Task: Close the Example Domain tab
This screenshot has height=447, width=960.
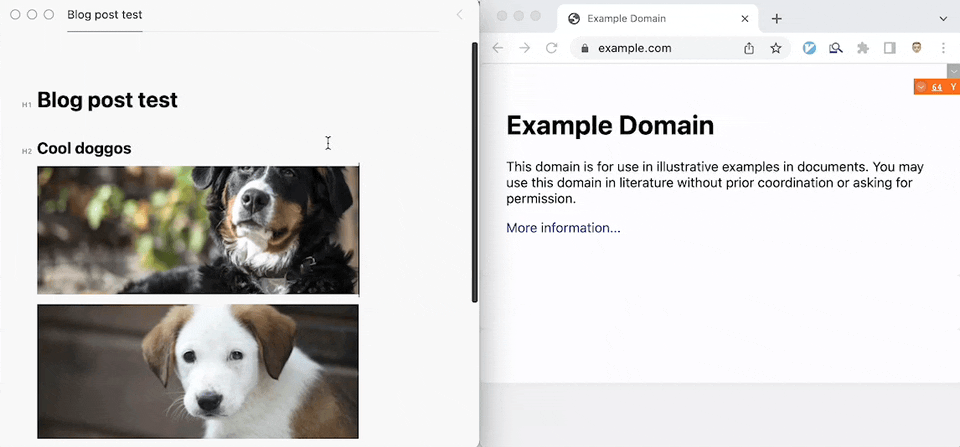Action: (745, 18)
